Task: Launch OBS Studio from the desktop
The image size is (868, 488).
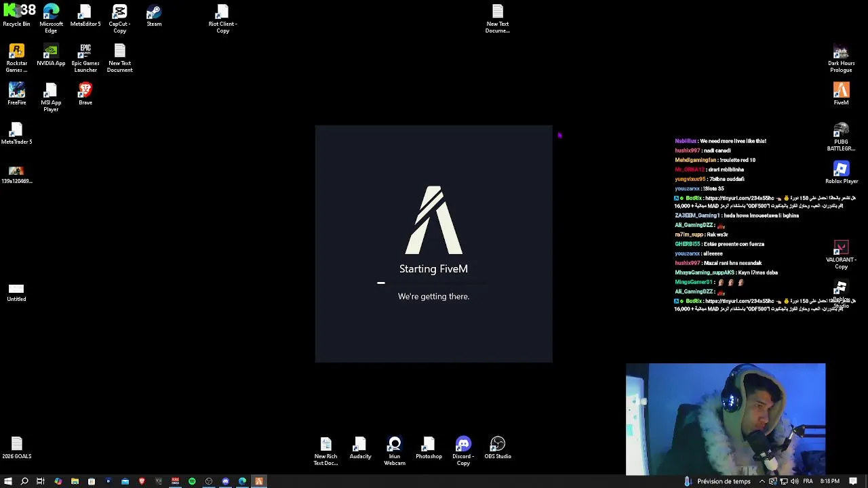Action: [x=498, y=449]
